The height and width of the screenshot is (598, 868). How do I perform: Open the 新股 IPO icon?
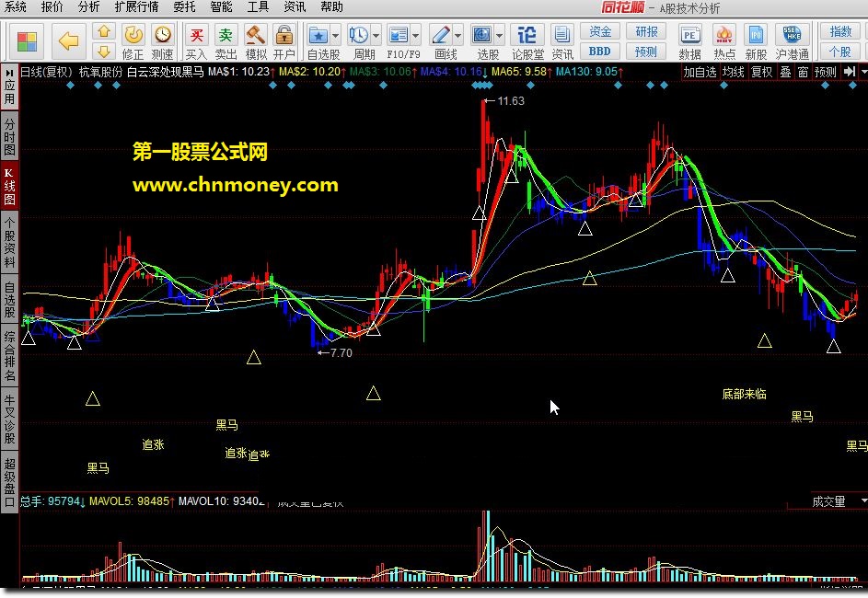coord(756,42)
